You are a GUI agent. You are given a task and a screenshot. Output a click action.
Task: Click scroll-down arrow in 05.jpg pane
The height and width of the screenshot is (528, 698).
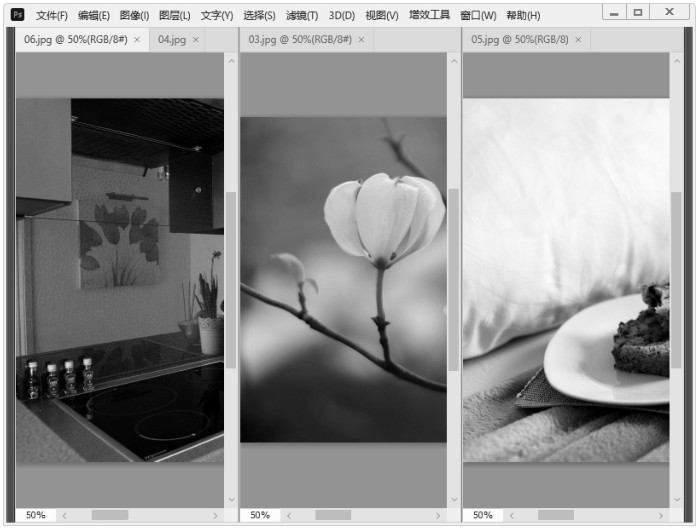[x=677, y=499]
